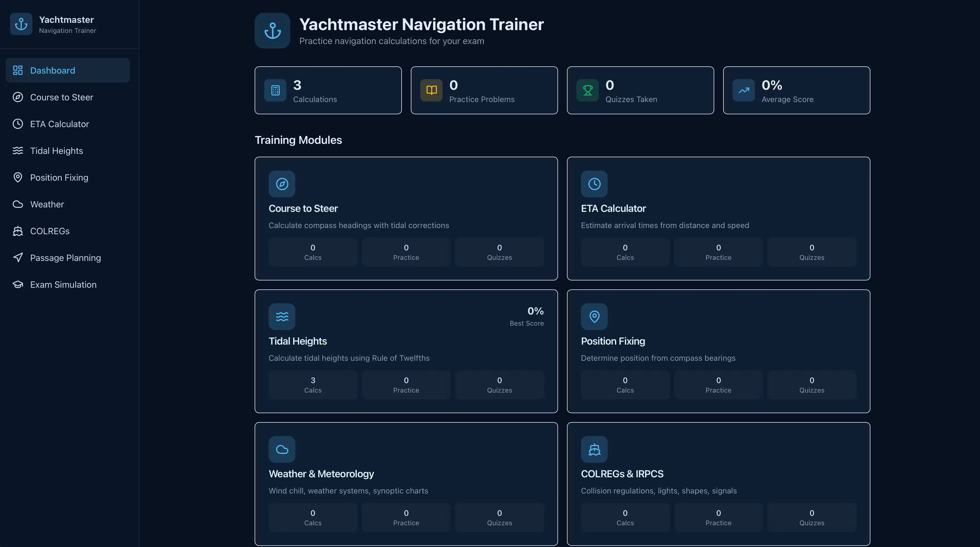The height and width of the screenshot is (547, 980).
Task: Go to Passage Planning in sidebar
Action: pos(65,258)
